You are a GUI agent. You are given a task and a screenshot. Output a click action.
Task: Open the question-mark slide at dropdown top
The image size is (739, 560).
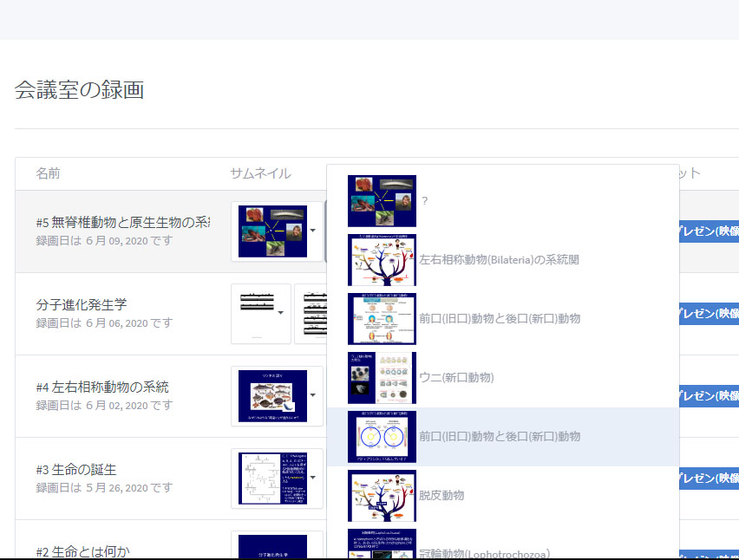pyautogui.click(x=382, y=201)
